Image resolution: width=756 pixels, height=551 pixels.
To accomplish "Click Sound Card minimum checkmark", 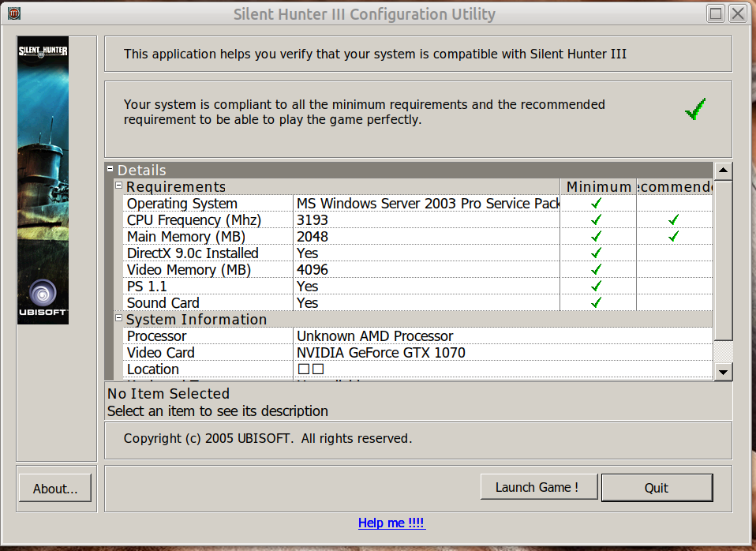I will (597, 302).
